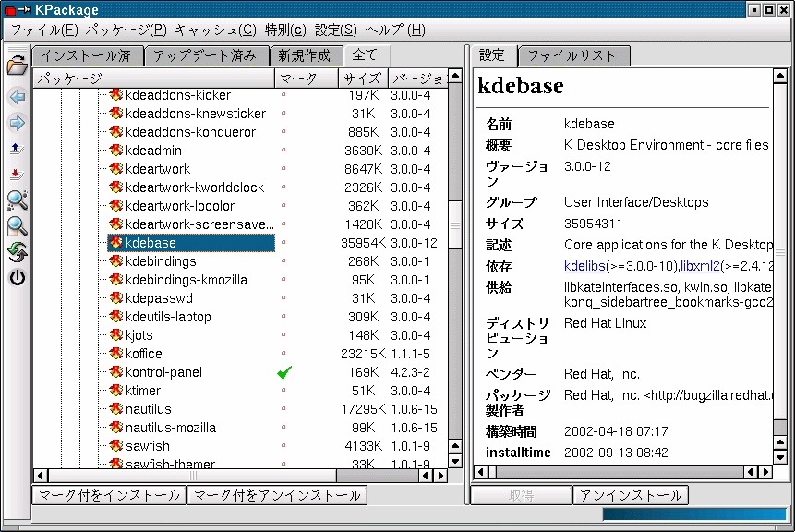Screen dimensions: 795x532
Task: Toggle the mark dot for kjots
Action: [283, 334]
